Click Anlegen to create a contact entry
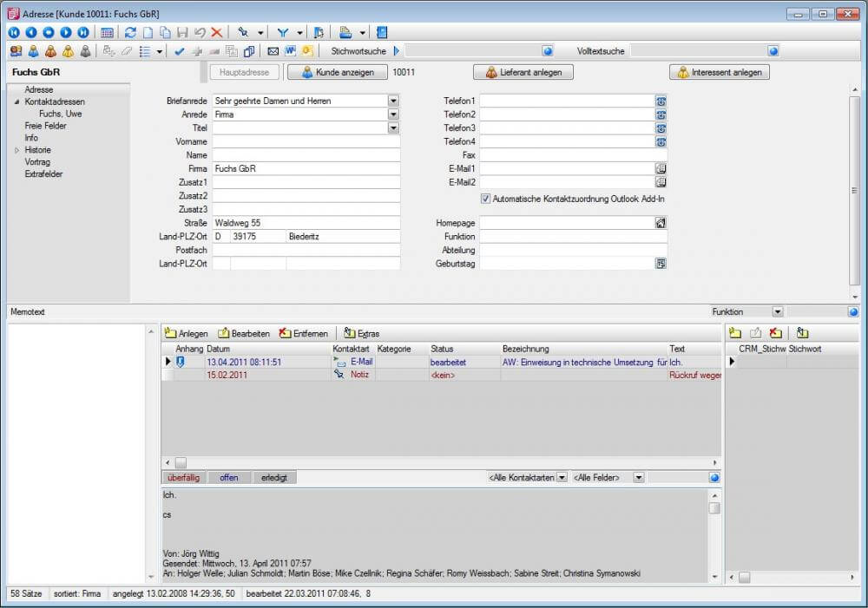 187,334
